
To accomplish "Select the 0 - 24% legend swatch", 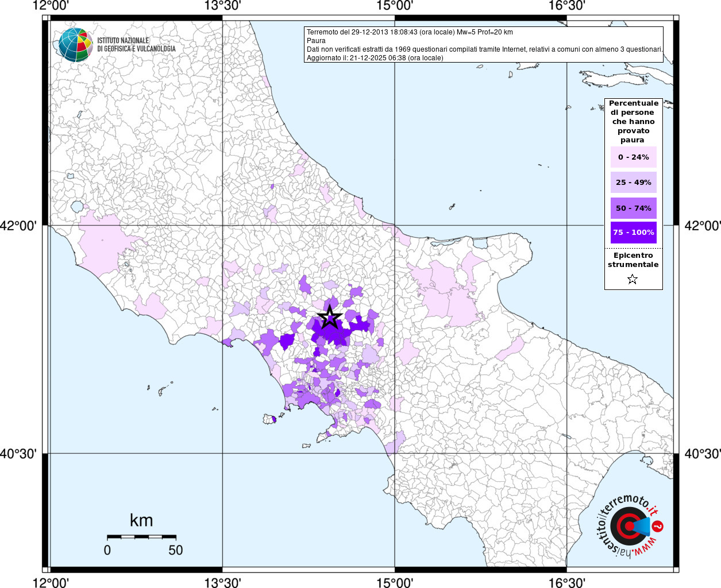I will (633, 157).
